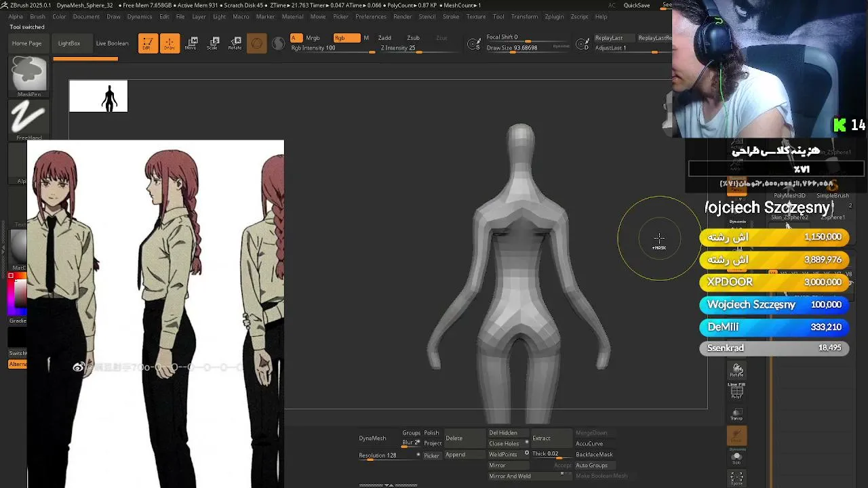The image size is (868, 488).
Task: Select the MaskPen brush thumbnail
Action: click(x=28, y=77)
